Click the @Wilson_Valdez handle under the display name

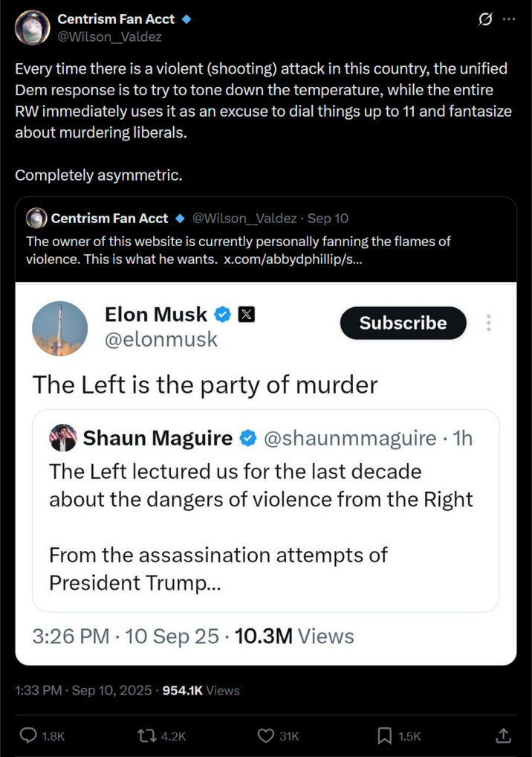(110, 34)
